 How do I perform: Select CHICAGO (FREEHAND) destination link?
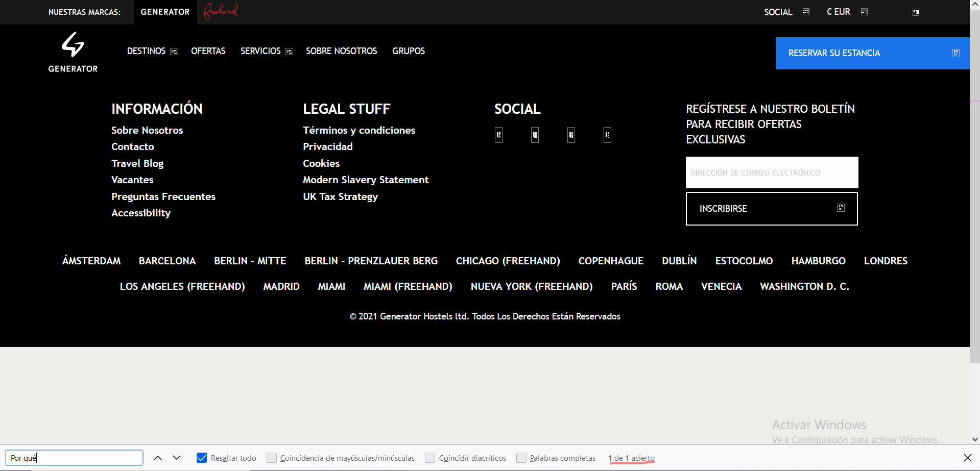[508, 261]
